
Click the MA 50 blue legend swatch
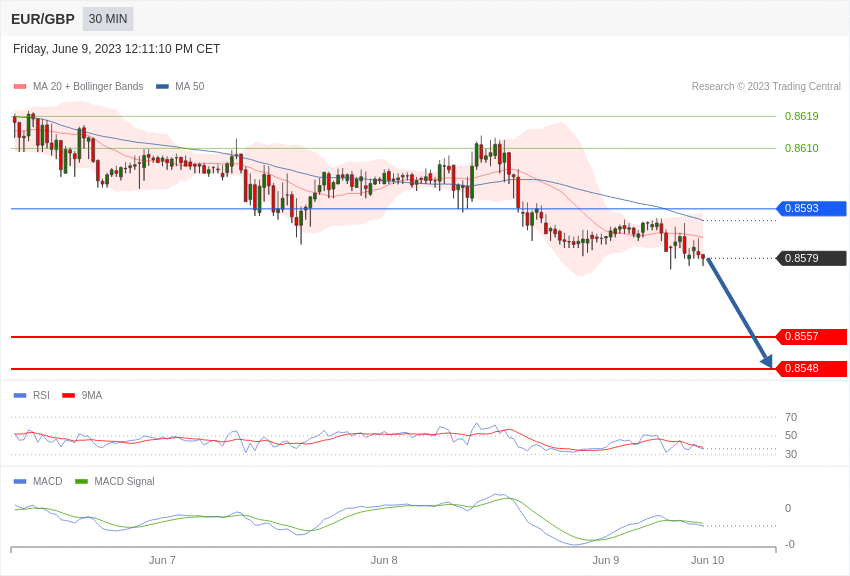point(162,87)
